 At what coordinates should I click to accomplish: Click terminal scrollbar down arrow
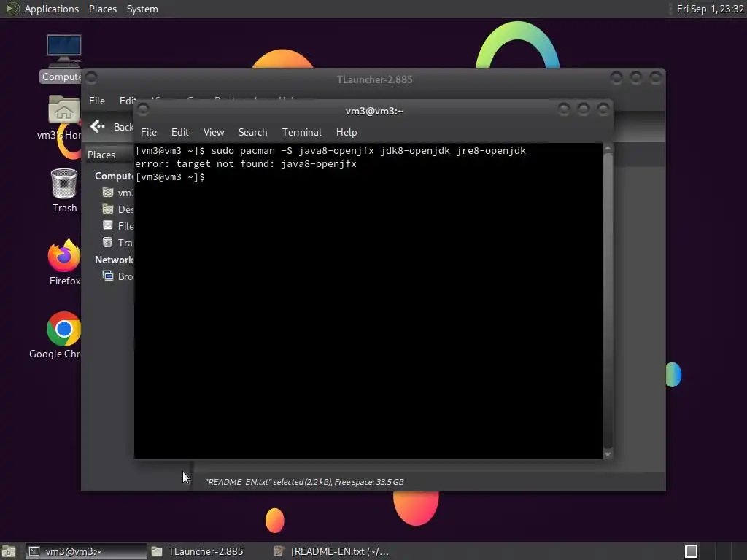tap(608, 454)
